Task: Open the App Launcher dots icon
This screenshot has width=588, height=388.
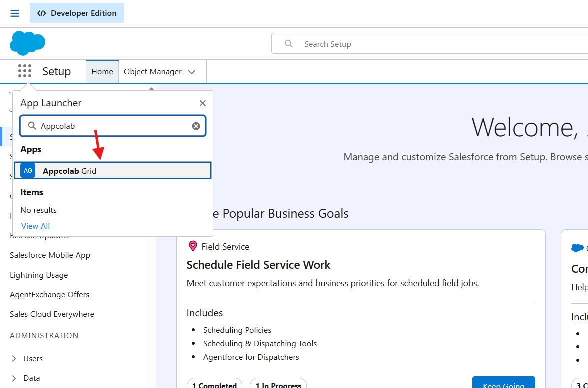Action: pyautogui.click(x=25, y=71)
